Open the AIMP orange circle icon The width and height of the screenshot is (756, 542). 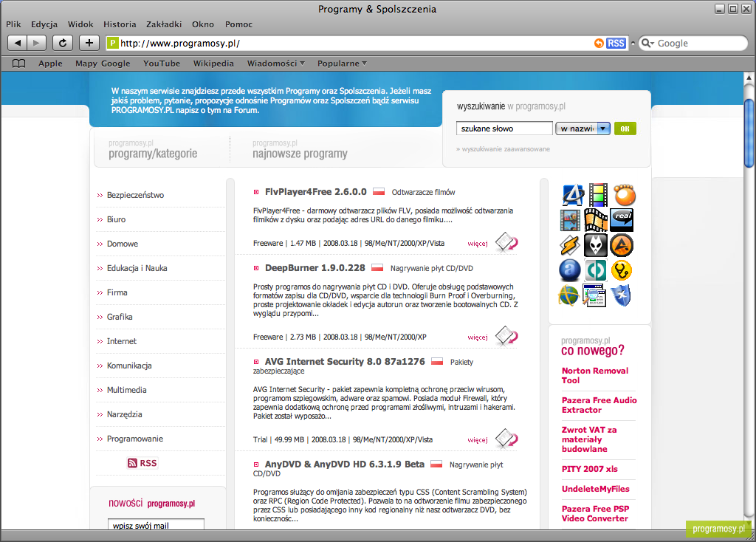(x=622, y=245)
